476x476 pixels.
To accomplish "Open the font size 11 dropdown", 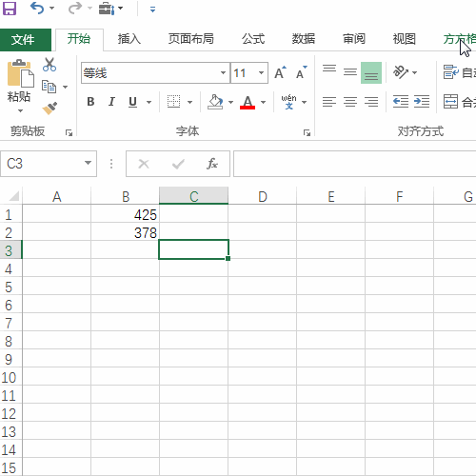I will coord(261,73).
